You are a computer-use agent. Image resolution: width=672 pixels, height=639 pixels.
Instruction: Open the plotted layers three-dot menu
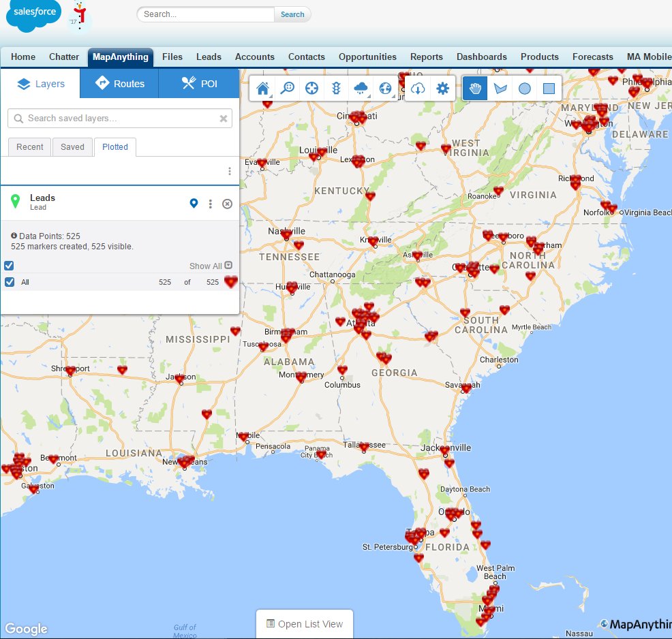pyautogui.click(x=230, y=171)
